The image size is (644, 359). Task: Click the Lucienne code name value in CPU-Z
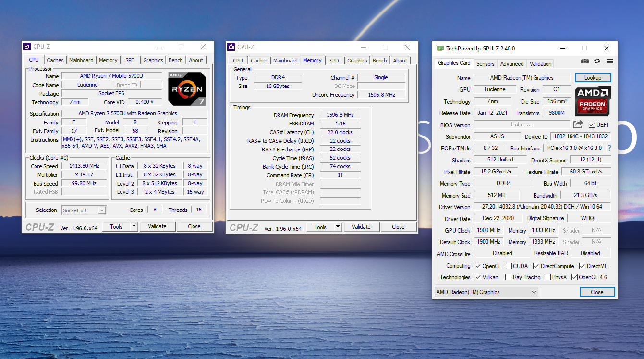87,85
